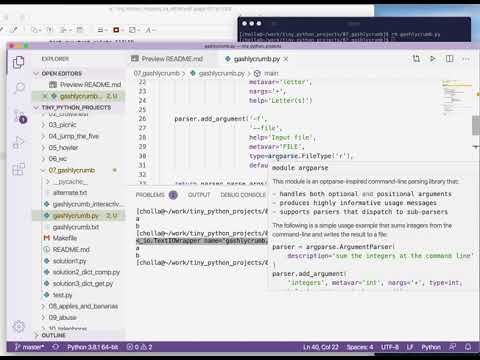The height and width of the screenshot is (360, 480).
Task: Click the Ln 40, Col 22 indicator
Action: tap(321, 347)
